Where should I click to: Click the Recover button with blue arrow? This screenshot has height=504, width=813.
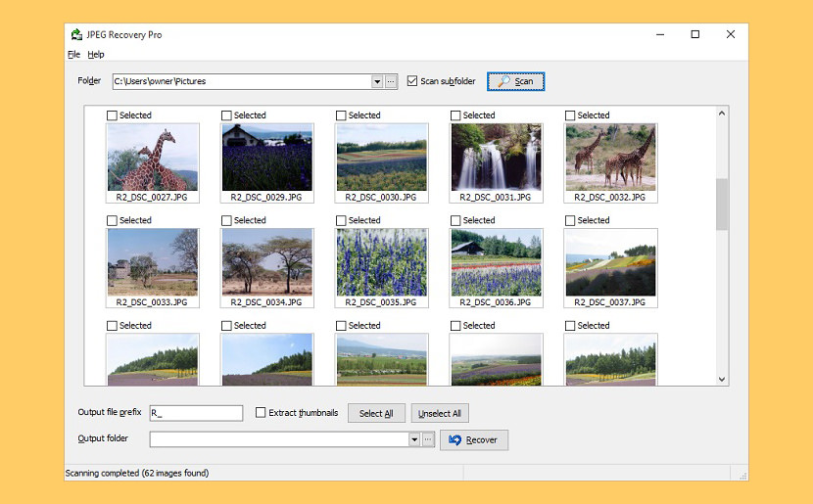474,439
